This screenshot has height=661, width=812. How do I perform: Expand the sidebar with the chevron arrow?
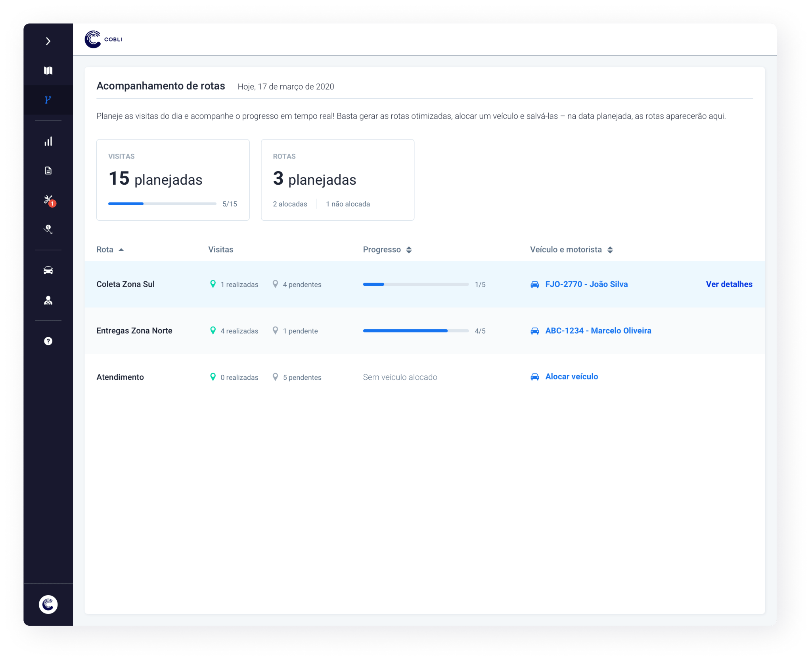(48, 41)
